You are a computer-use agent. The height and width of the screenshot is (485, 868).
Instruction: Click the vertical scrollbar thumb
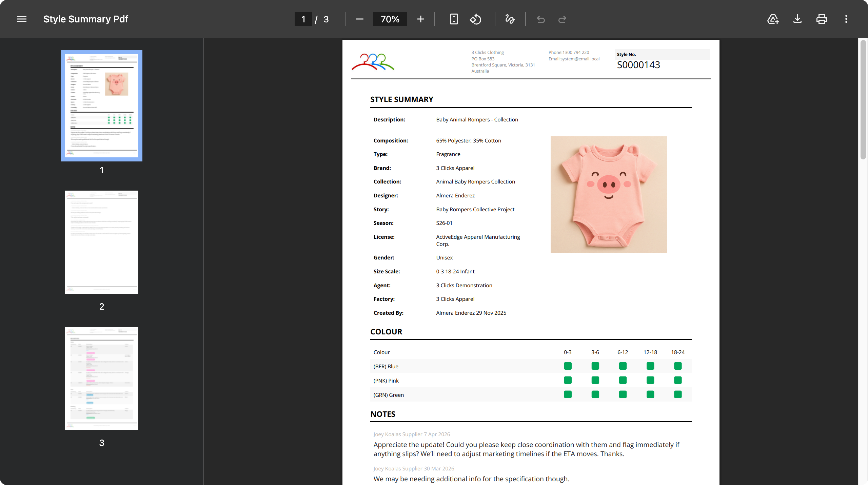point(863,100)
